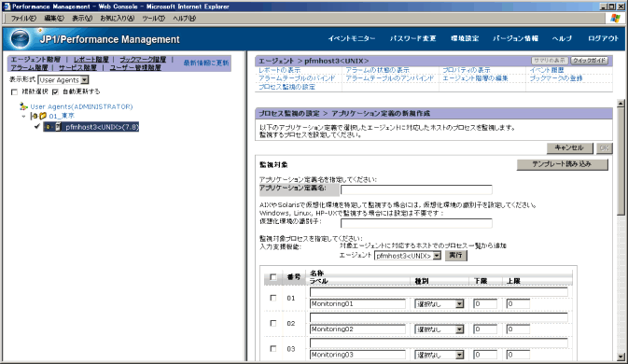Screen dimensions: 628x364
Task: Click the 01_東京 folder icon
Action: (43, 116)
